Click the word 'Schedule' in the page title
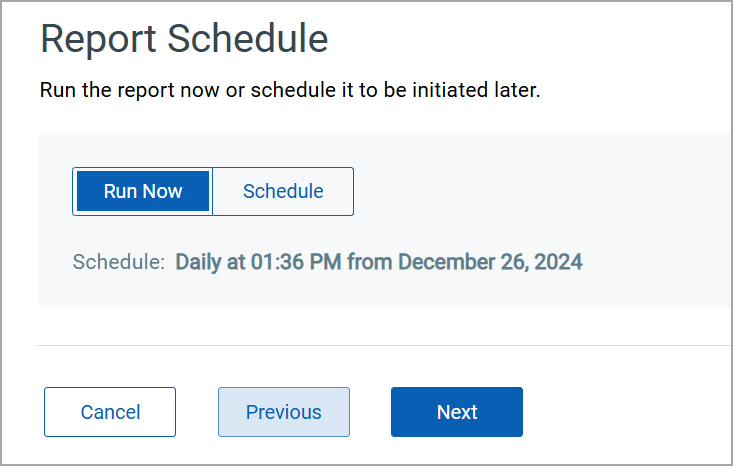This screenshot has height=466, width=733. pyautogui.click(x=248, y=39)
